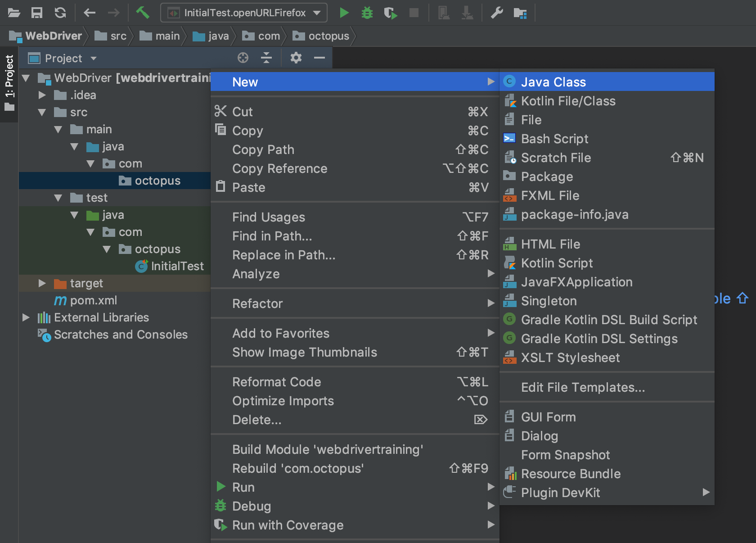Click the Save All disk icon
This screenshot has height=543, width=756.
[x=37, y=13]
